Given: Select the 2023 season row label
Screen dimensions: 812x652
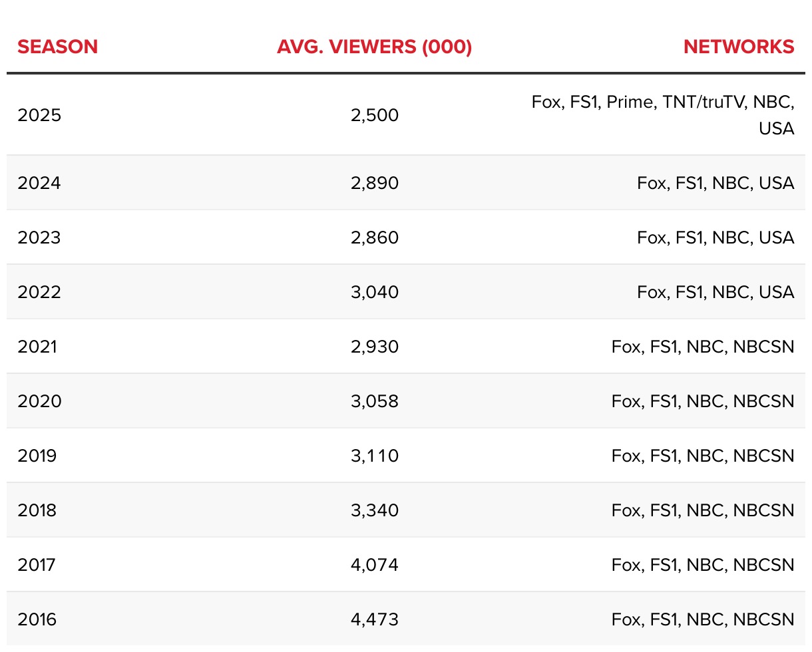Looking at the screenshot, I should [x=39, y=238].
